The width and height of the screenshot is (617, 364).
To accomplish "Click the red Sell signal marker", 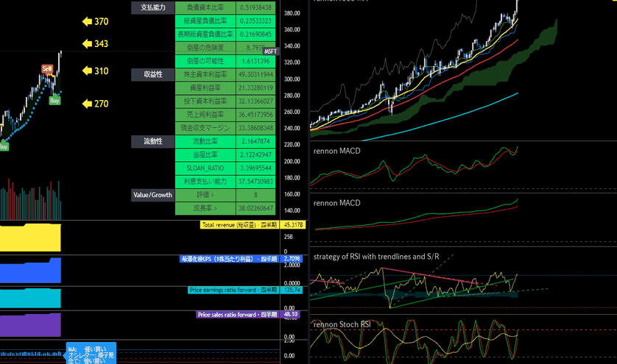I will click(47, 68).
